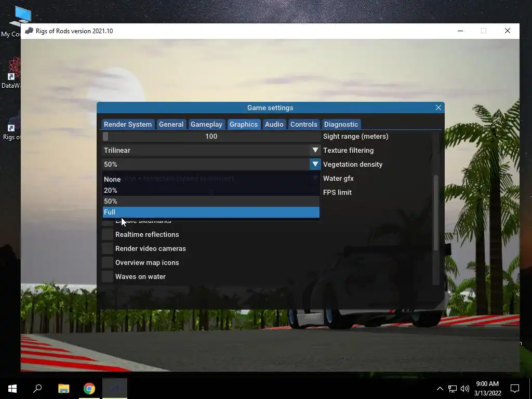Open the taskbar clock and date
Screen dimensions: 532x399
487,389
